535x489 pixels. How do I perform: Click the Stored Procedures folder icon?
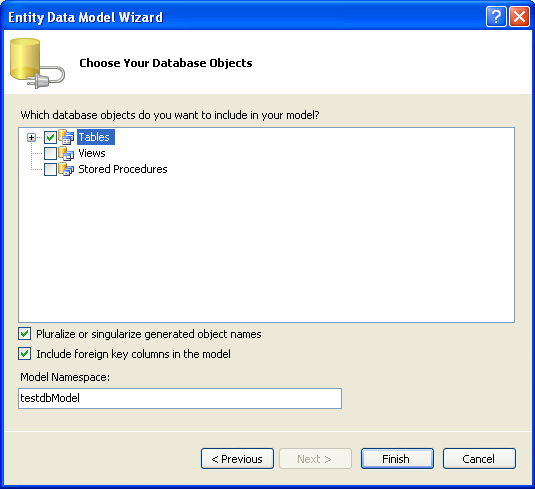click(x=66, y=169)
